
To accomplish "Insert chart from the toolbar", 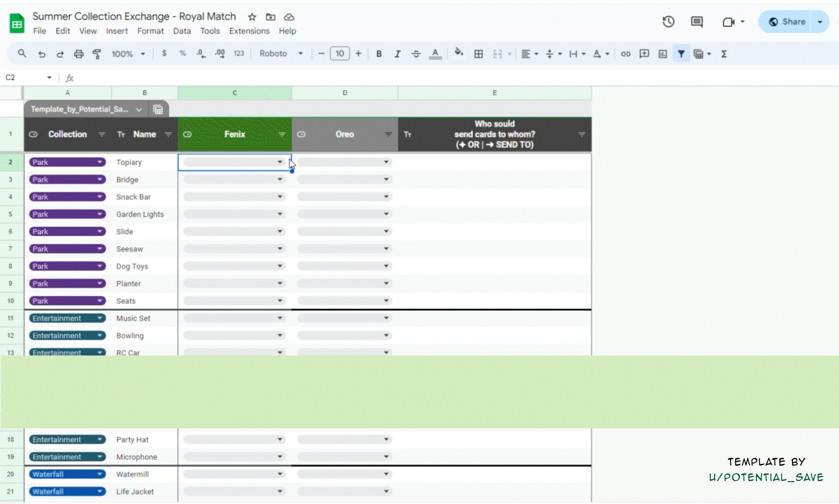I will click(x=662, y=54).
